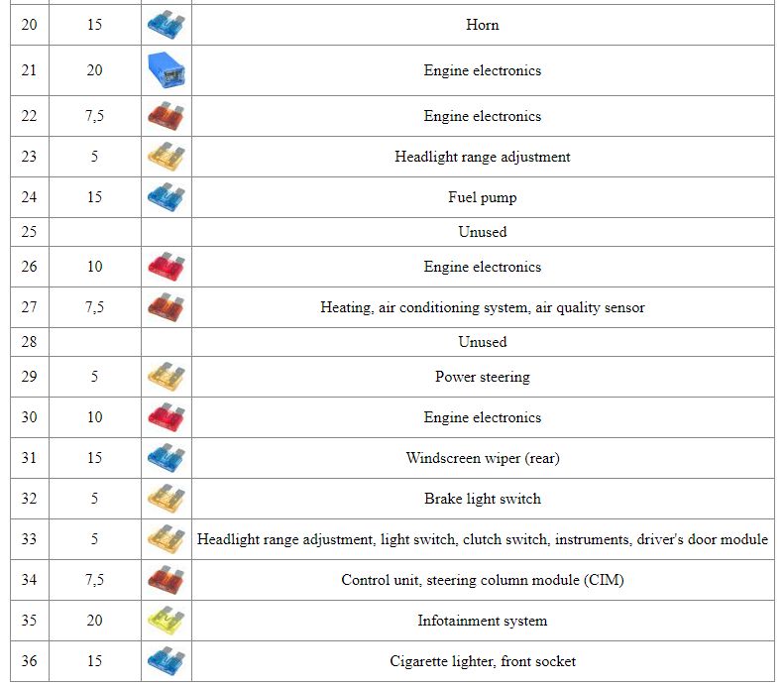Select fuse number 33 cell
This screenshot has width=784, height=686.
(x=30, y=539)
